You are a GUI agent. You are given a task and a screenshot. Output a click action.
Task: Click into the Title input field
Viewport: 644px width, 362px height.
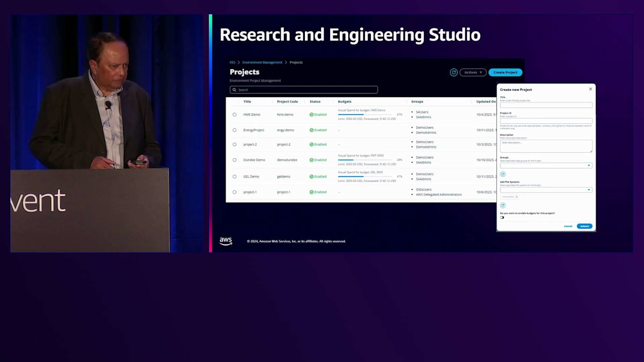(x=546, y=105)
